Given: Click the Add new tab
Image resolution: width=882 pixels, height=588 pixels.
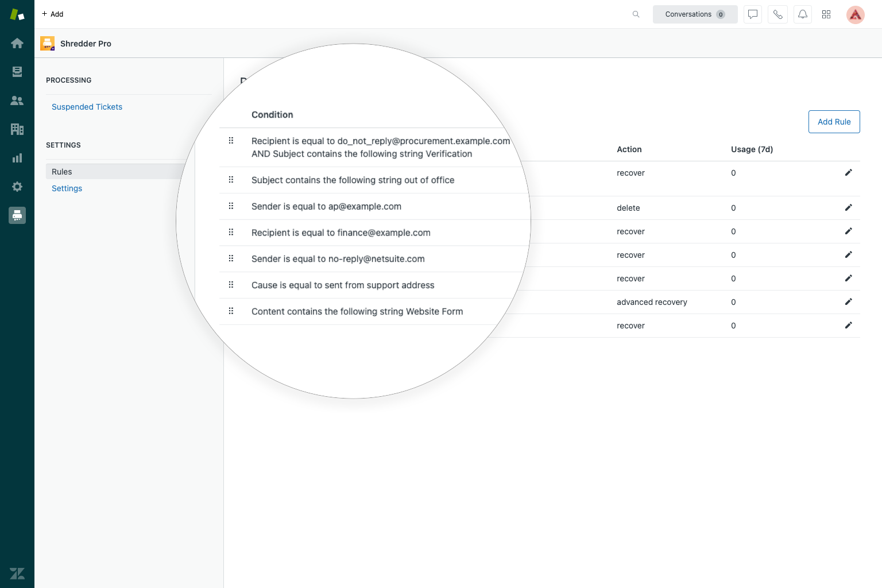Looking at the screenshot, I should coord(53,14).
